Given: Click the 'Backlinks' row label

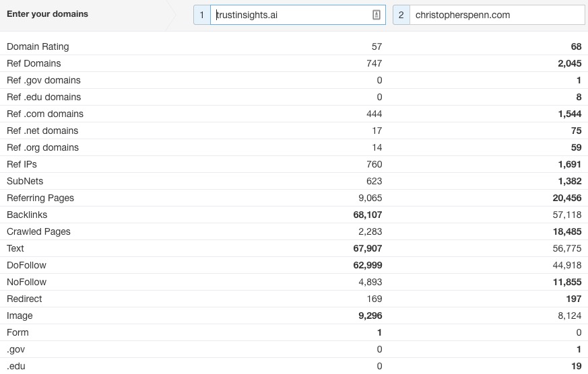Looking at the screenshot, I should (27, 215).
